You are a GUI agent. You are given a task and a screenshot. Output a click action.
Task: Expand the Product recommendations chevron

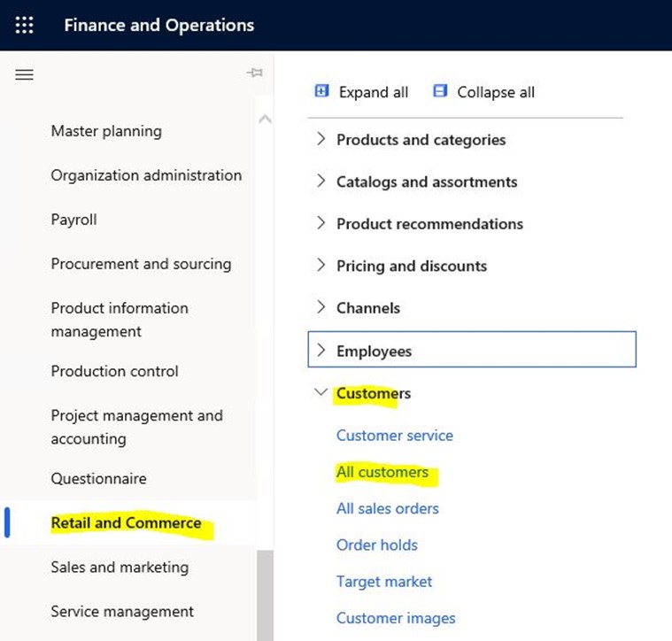coord(321,223)
